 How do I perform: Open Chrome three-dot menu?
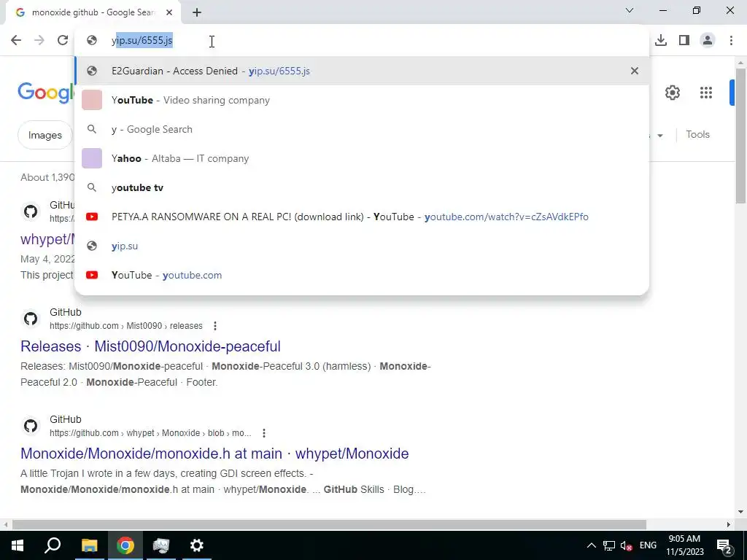[731, 41]
